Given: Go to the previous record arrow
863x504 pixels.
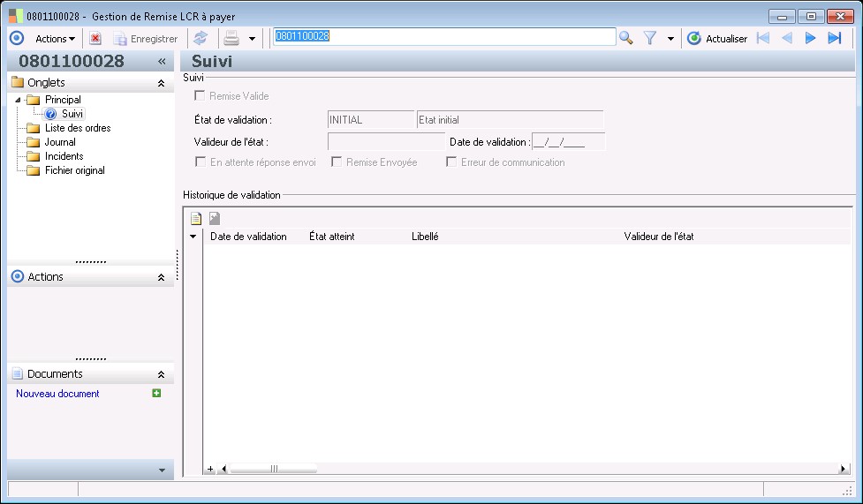Looking at the screenshot, I should 787,38.
